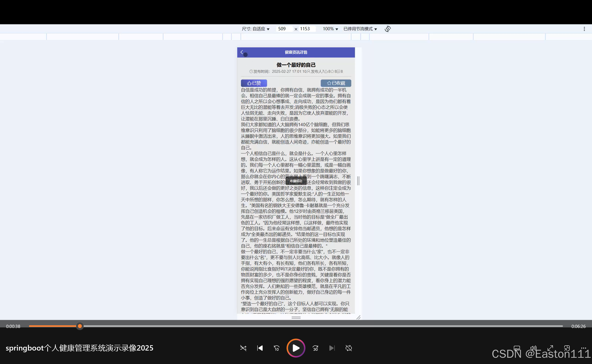The width and height of the screenshot is (592, 364).
Task: Open the subtitles captions icon
Action: 517,348
